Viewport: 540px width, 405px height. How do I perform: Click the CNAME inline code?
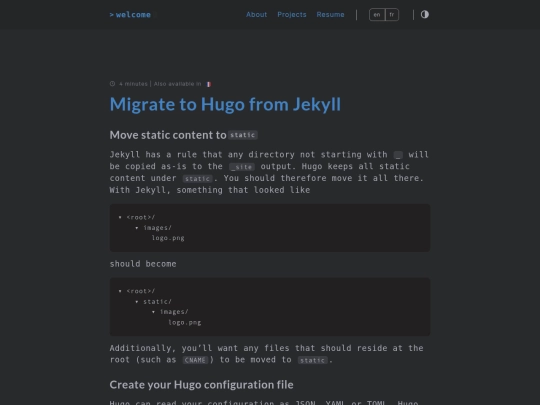click(195, 360)
